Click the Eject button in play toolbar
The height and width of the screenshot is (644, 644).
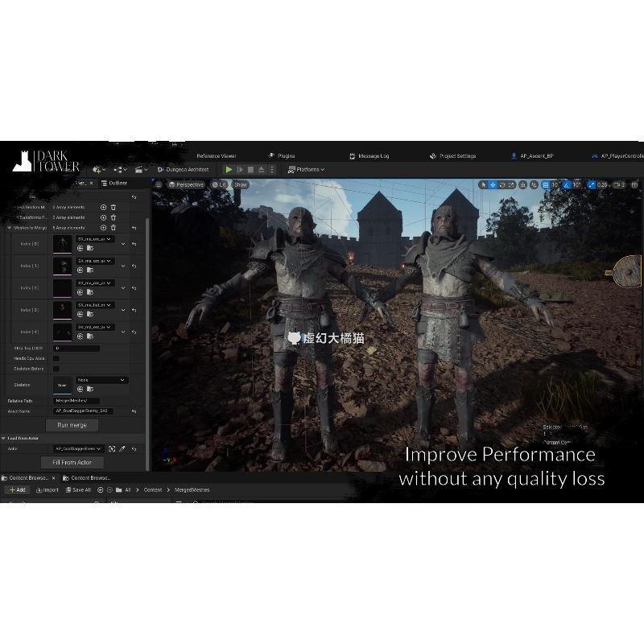tap(261, 169)
